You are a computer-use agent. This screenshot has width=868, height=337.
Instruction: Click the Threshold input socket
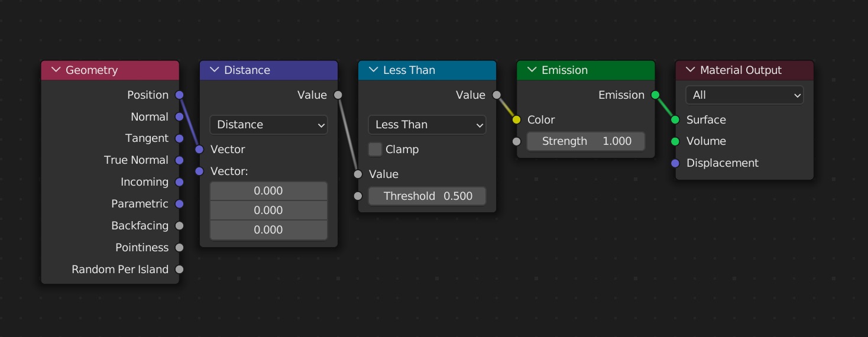click(x=358, y=196)
